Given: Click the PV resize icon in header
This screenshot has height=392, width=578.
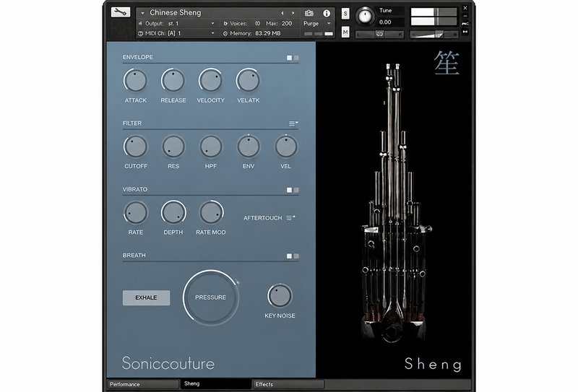Looking at the screenshot, I should [x=465, y=32].
